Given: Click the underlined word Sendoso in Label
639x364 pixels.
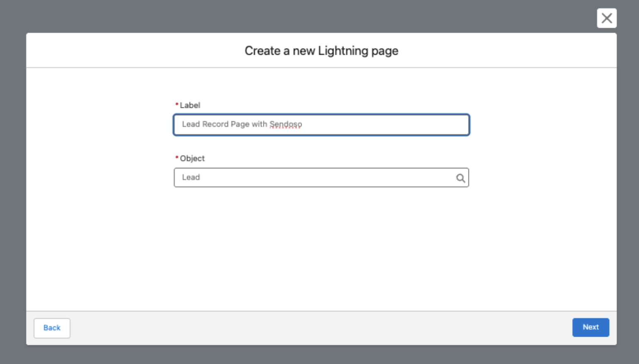Looking at the screenshot, I should point(285,124).
